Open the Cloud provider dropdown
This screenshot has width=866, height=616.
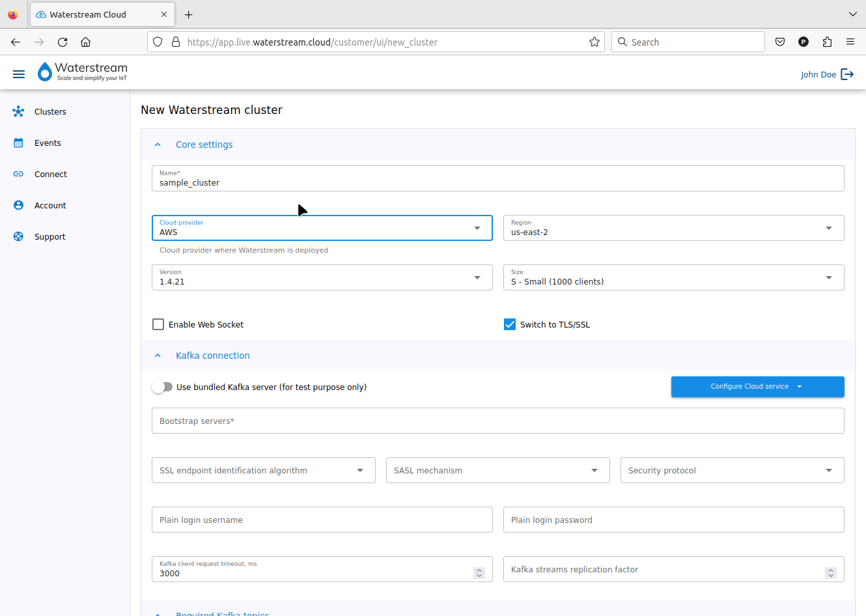point(322,228)
